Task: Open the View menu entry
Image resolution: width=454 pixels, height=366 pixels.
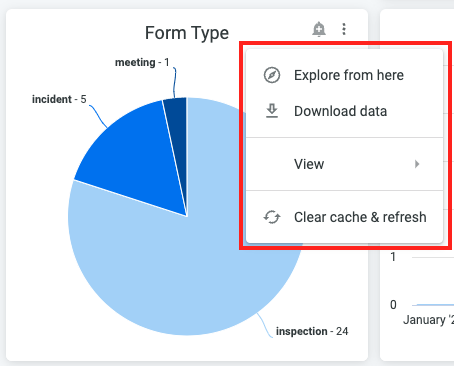Action: [344, 164]
